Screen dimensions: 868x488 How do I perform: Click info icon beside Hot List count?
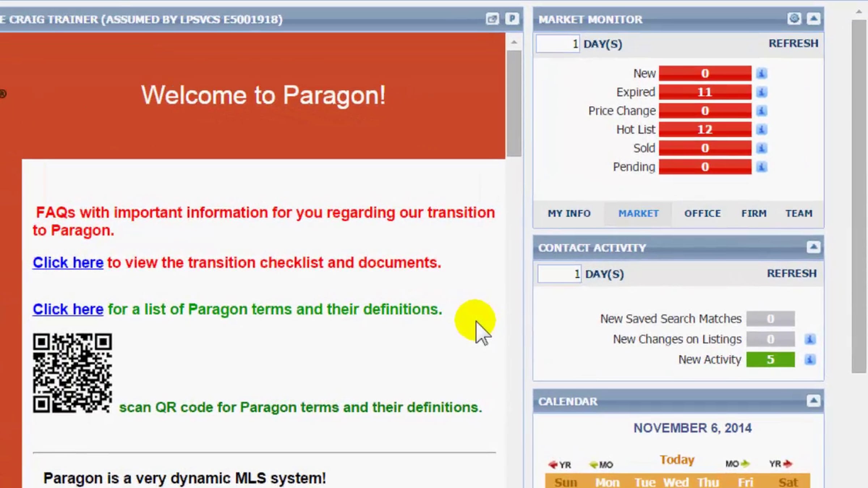tap(761, 129)
